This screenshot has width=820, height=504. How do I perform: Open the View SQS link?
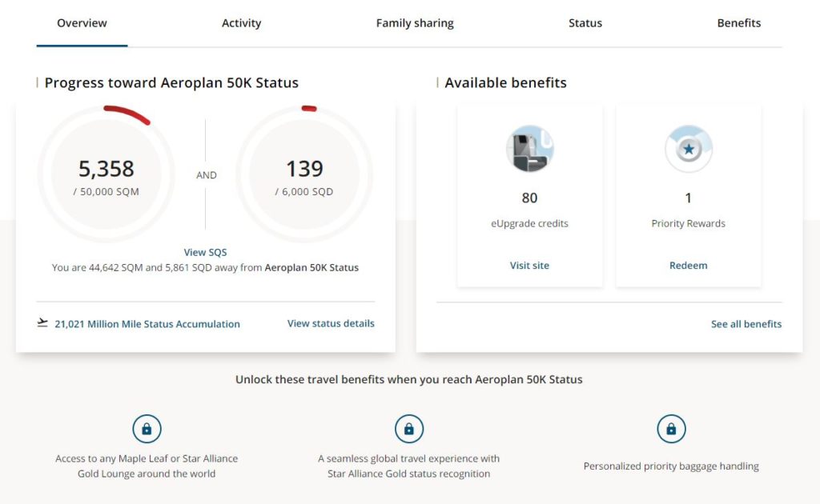[205, 251]
